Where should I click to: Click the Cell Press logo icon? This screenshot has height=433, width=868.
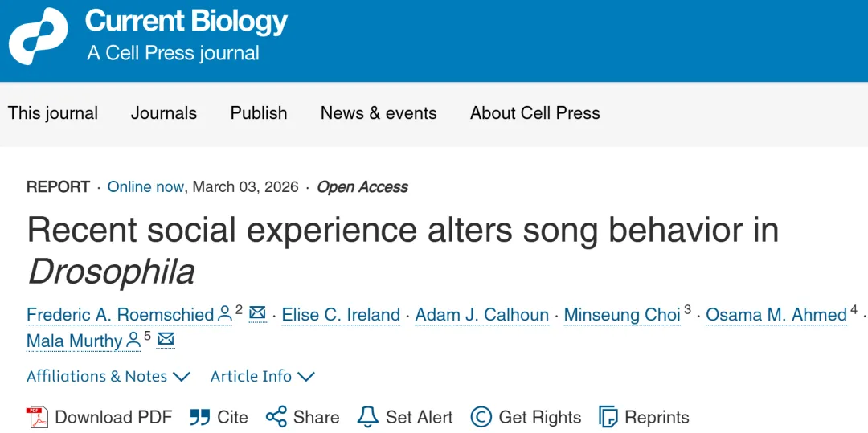pyautogui.click(x=38, y=36)
